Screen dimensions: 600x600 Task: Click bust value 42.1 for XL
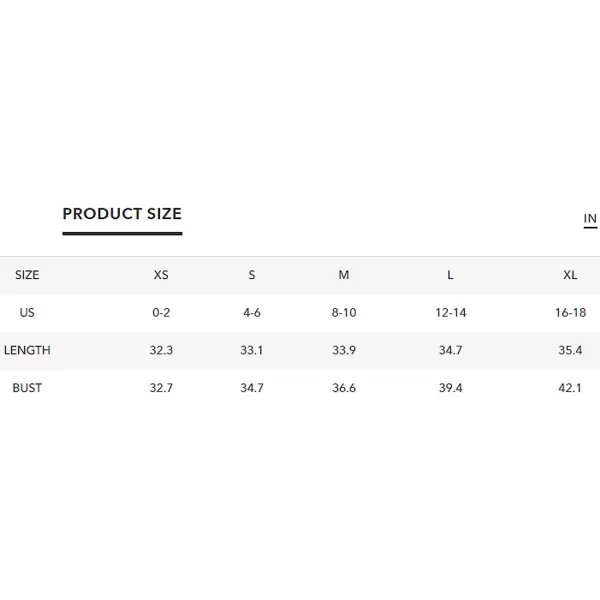click(570, 388)
